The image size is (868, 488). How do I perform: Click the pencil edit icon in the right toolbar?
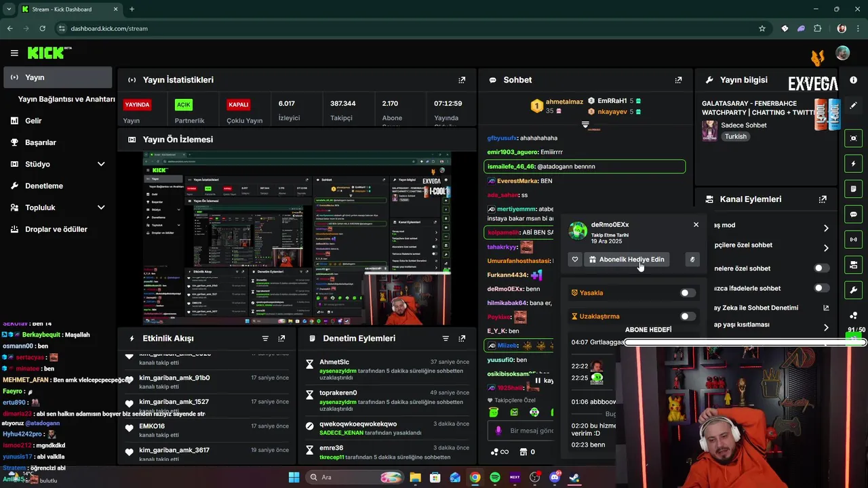click(853, 106)
